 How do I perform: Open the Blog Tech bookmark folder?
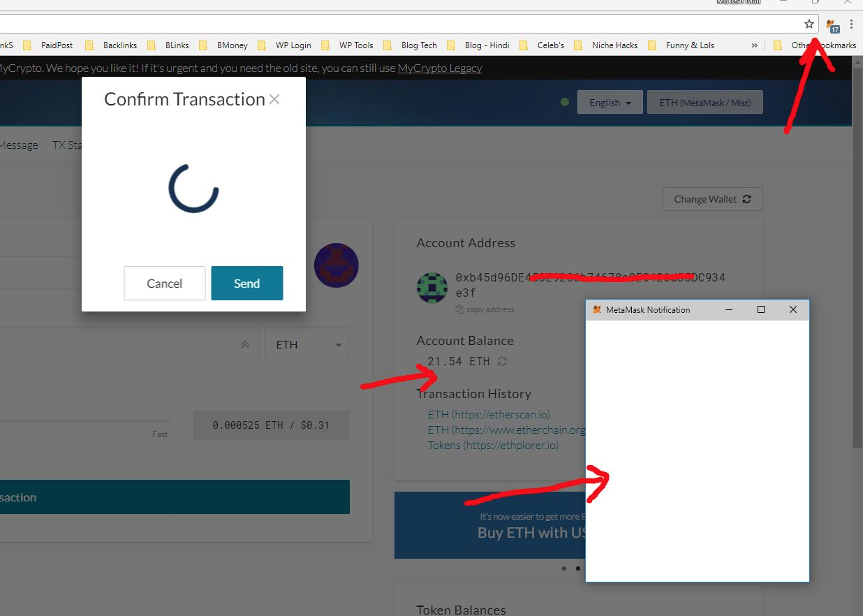pyautogui.click(x=411, y=45)
